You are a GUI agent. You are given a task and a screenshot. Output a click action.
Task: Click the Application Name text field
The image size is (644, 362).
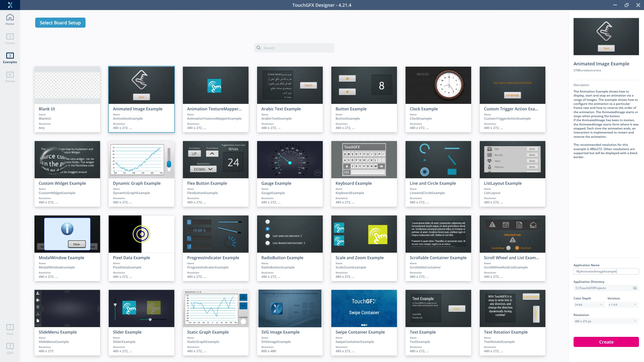[606, 271]
